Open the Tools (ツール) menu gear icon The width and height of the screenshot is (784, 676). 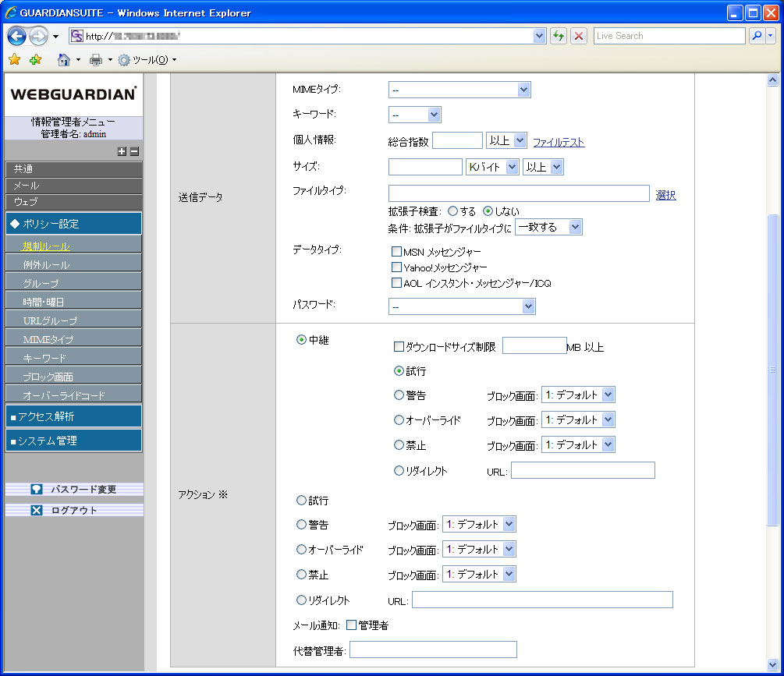[122, 59]
